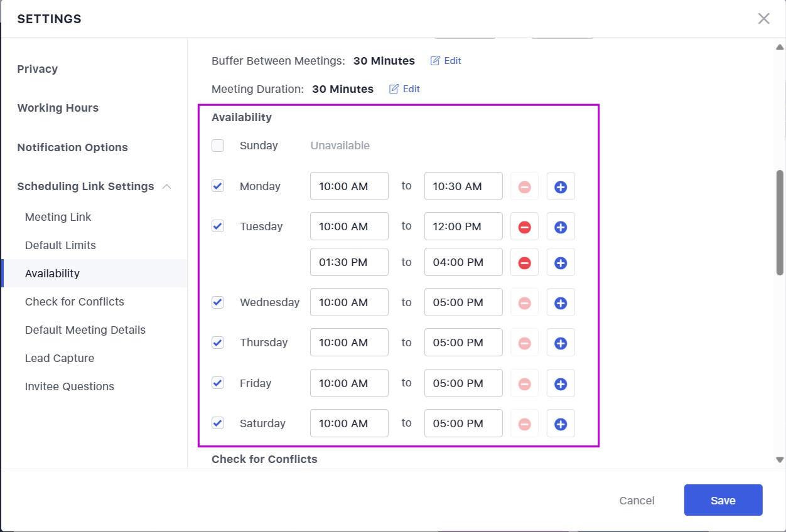This screenshot has height=532, width=786.
Task: Save the settings changes
Action: (x=723, y=500)
